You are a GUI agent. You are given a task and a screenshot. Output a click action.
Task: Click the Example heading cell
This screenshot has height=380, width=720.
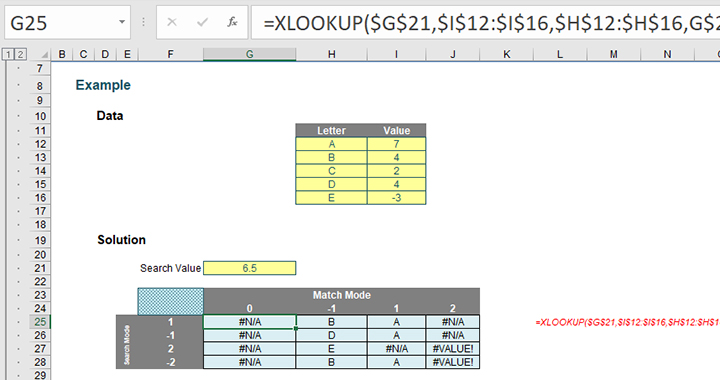pyautogui.click(x=103, y=85)
